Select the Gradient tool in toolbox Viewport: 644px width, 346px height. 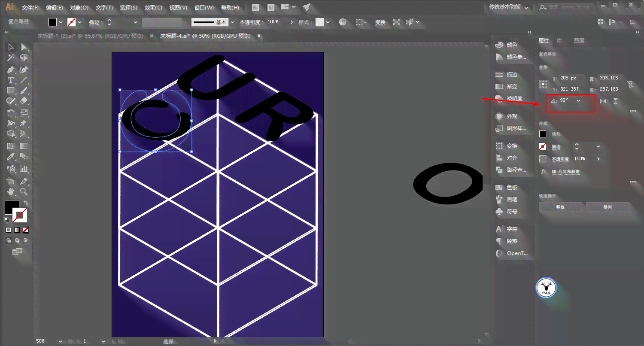pos(24,146)
